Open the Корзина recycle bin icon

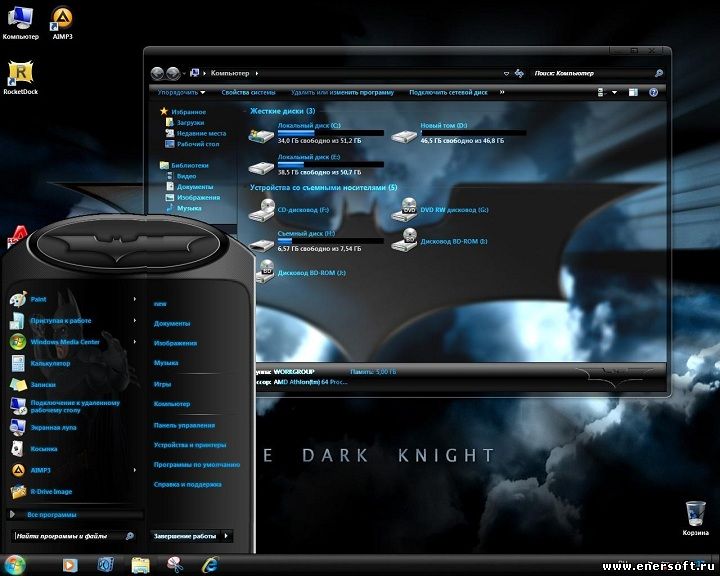click(695, 518)
